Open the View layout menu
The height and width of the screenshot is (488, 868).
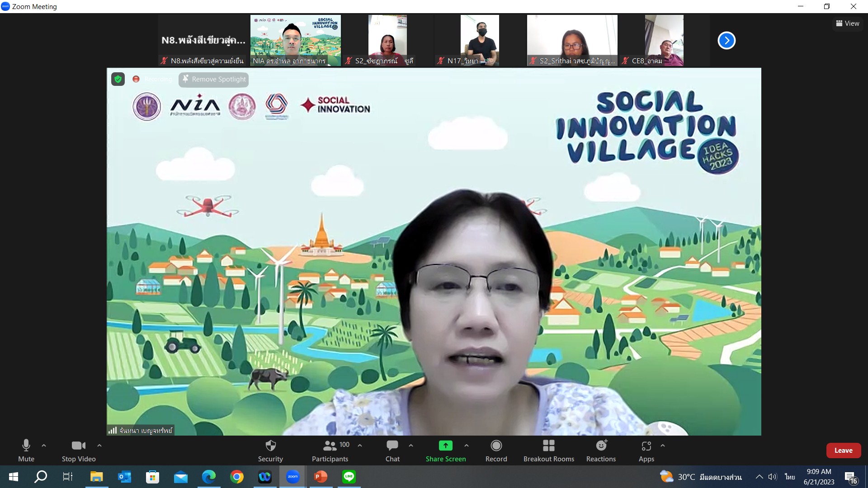848,23
